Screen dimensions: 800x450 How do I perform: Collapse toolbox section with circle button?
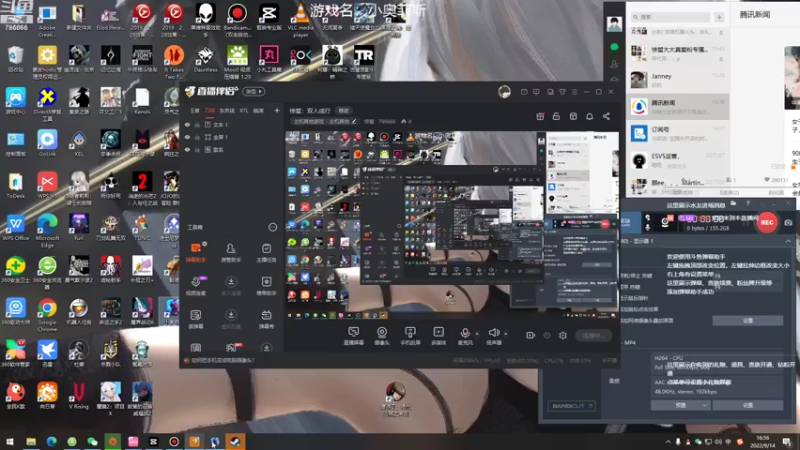272,228
